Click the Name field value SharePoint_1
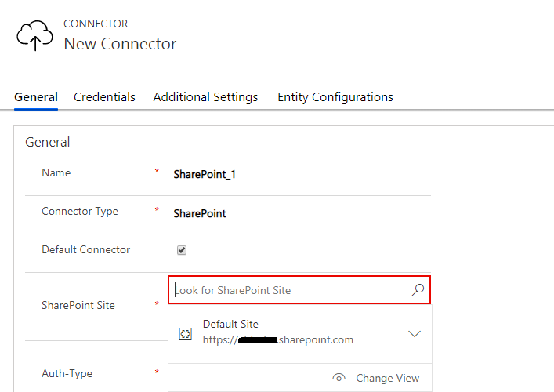The width and height of the screenshot is (554, 392). coord(205,174)
